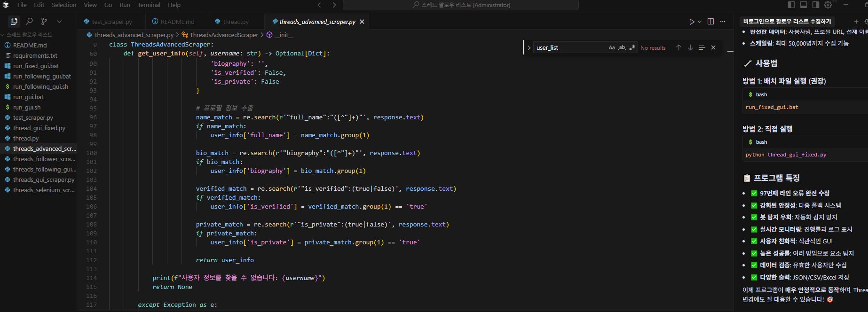Open the View menu
Image resolution: width=868 pixels, height=312 pixels.
tap(90, 5)
